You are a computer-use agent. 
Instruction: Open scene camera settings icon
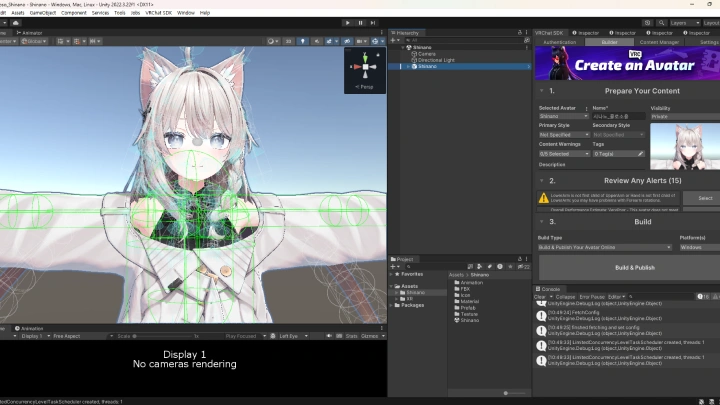point(361,41)
